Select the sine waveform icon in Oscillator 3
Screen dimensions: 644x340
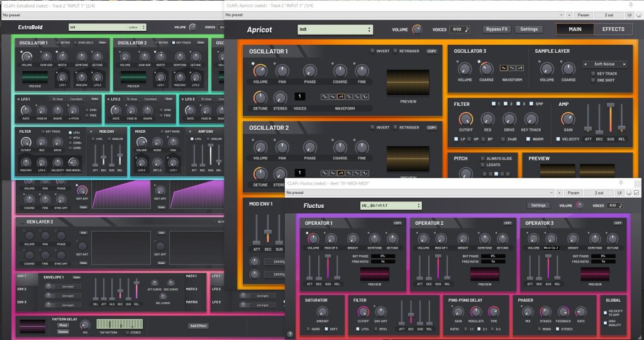504,68
